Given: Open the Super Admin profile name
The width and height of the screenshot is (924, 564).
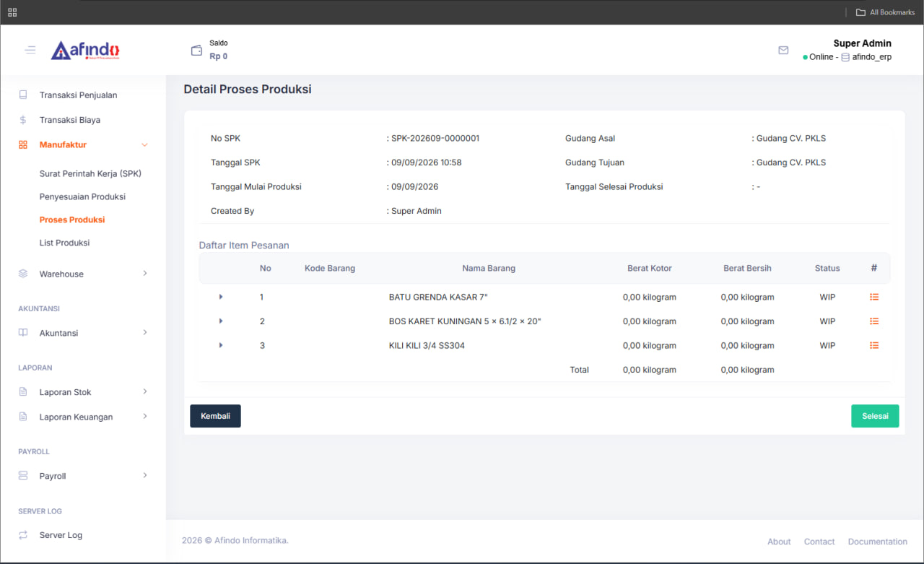Looking at the screenshot, I should click(x=862, y=43).
